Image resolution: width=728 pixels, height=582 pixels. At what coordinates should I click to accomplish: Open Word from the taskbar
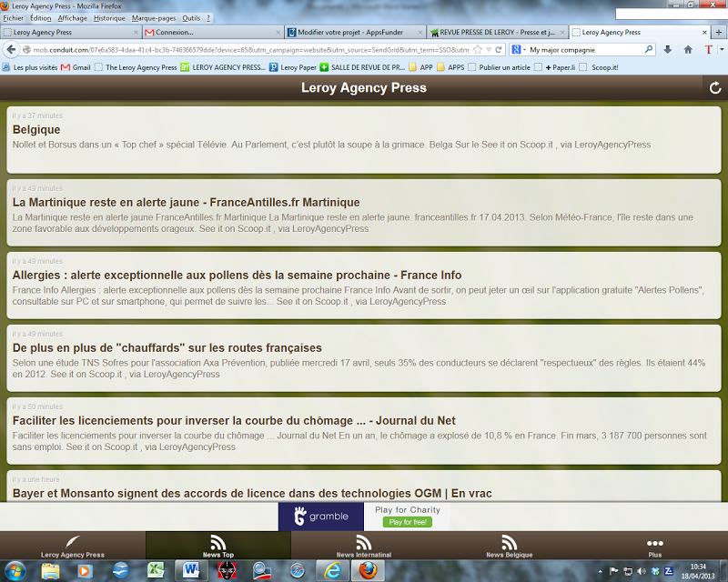coord(191,571)
